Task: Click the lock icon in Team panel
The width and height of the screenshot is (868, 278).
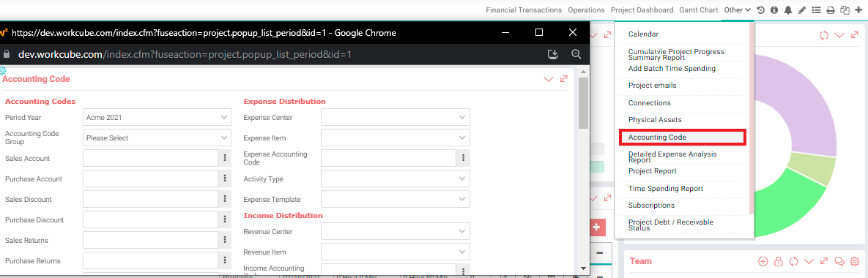Action: pos(778,261)
